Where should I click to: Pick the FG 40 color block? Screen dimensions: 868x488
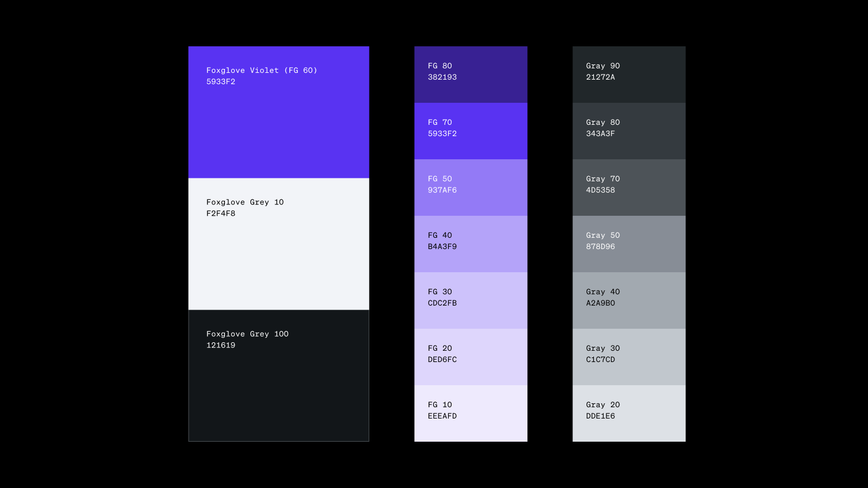[x=471, y=244]
